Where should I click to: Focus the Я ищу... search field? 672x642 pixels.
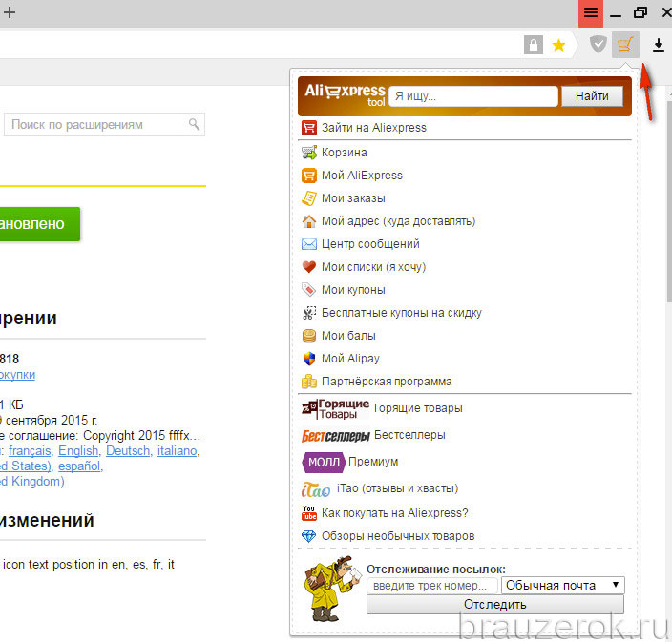point(474,96)
